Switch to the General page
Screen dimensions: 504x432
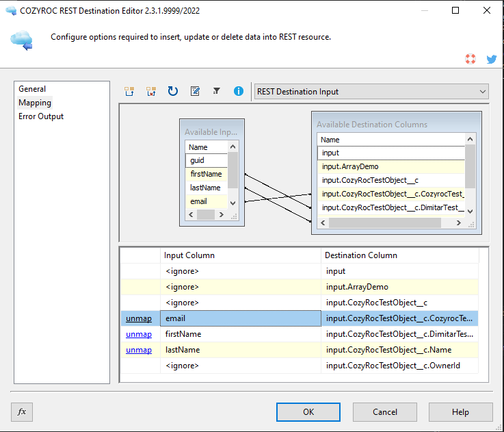pyautogui.click(x=32, y=89)
